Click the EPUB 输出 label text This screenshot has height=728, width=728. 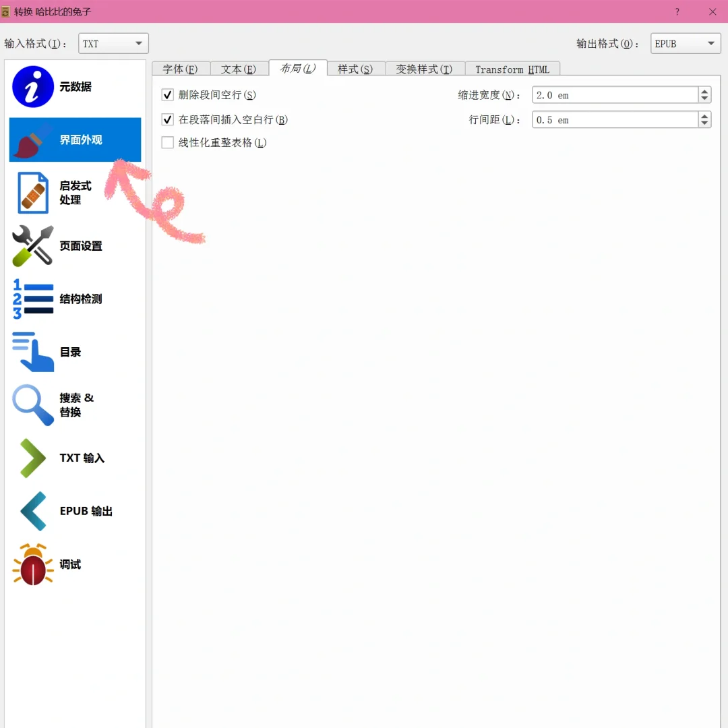tap(86, 511)
